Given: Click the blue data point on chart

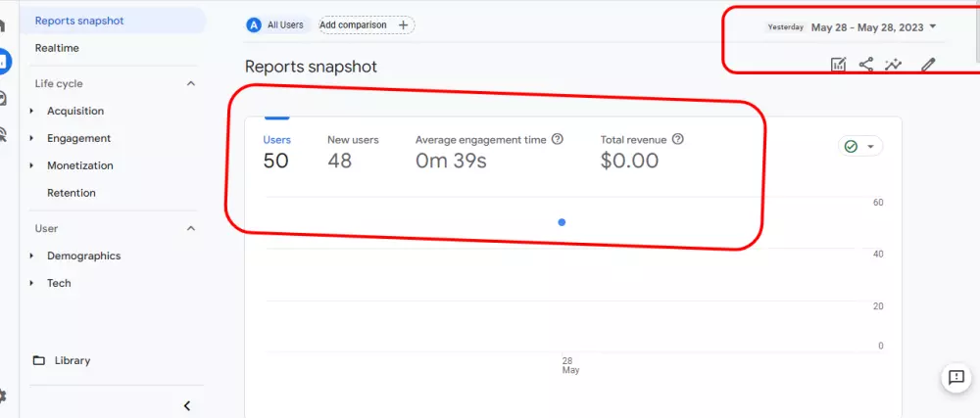Looking at the screenshot, I should [x=562, y=222].
